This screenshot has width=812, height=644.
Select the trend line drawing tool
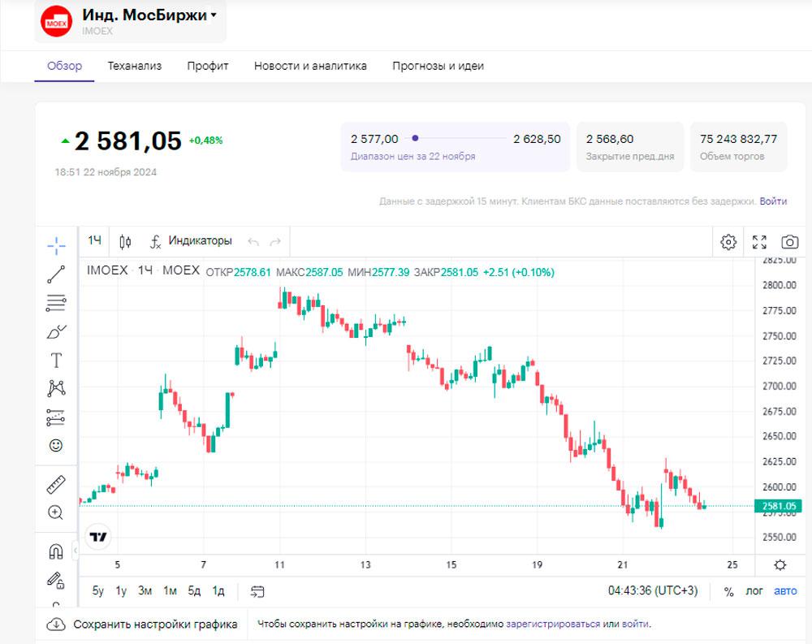(x=56, y=274)
